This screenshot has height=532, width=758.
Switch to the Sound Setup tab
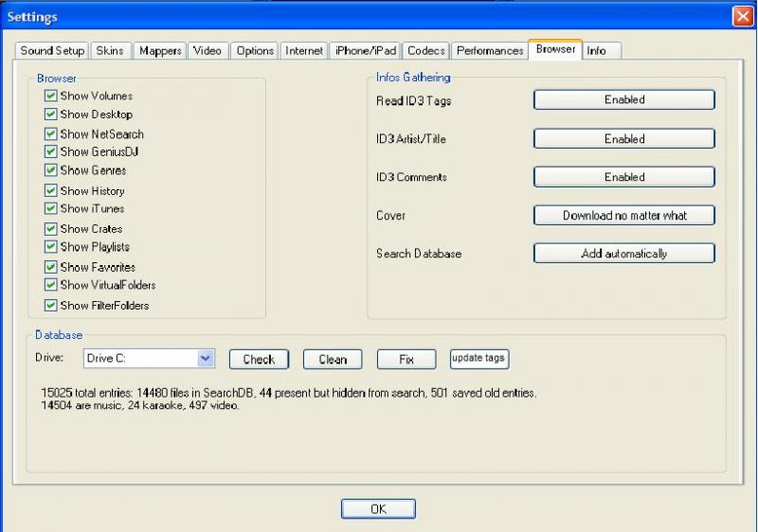point(52,51)
